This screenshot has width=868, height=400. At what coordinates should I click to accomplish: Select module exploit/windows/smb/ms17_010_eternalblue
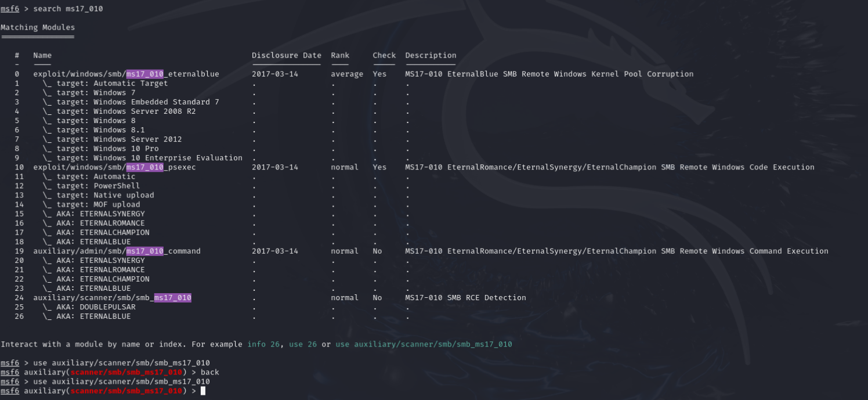point(126,74)
